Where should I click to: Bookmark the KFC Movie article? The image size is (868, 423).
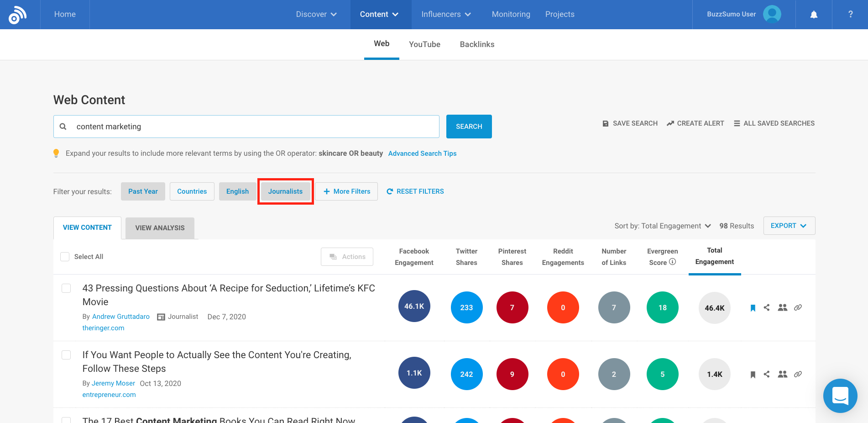click(752, 307)
